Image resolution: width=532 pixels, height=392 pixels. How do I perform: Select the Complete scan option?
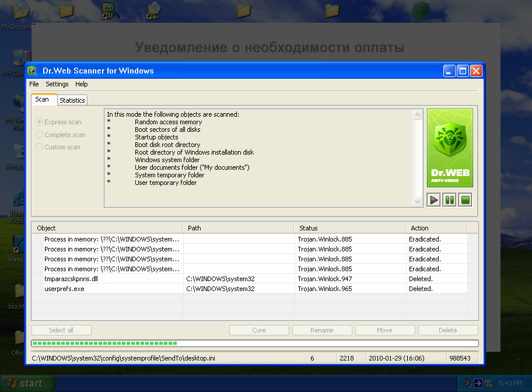point(61,135)
